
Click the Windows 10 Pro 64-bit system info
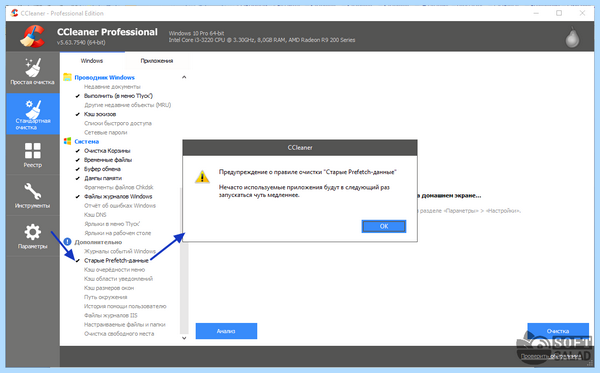pyautogui.click(x=196, y=33)
